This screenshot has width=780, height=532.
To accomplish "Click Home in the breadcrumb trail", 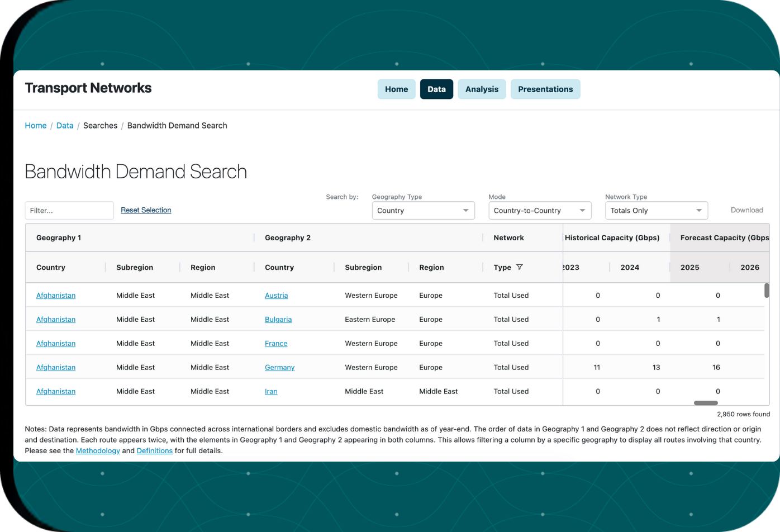I will coord(35,125).
